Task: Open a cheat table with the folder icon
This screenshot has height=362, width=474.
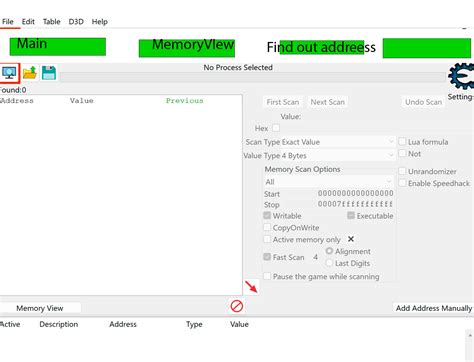Action: [x=30, y=73]
